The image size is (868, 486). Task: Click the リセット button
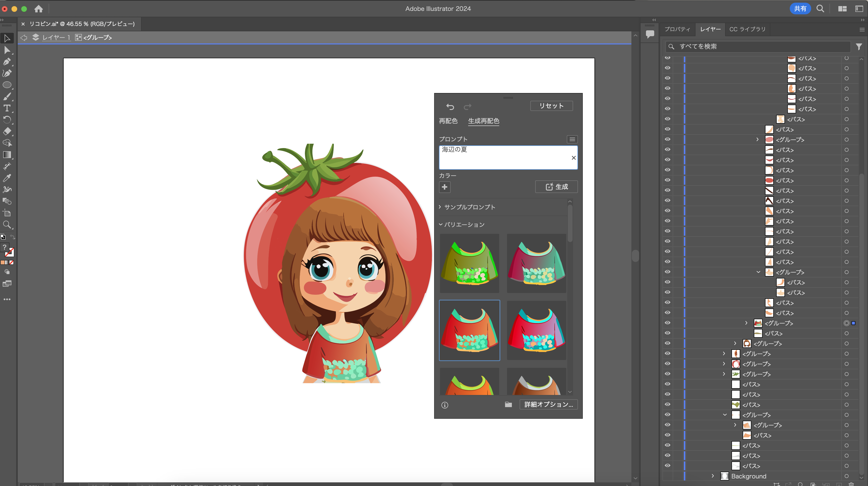551,106
